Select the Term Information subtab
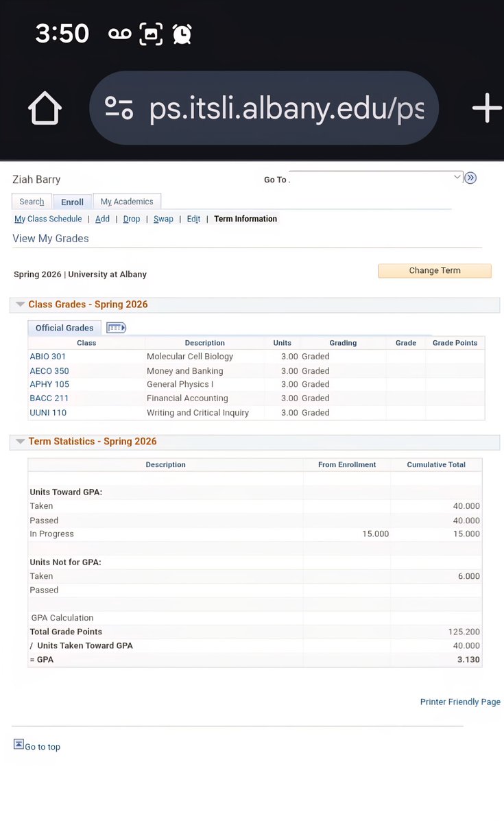 point(245,219)
